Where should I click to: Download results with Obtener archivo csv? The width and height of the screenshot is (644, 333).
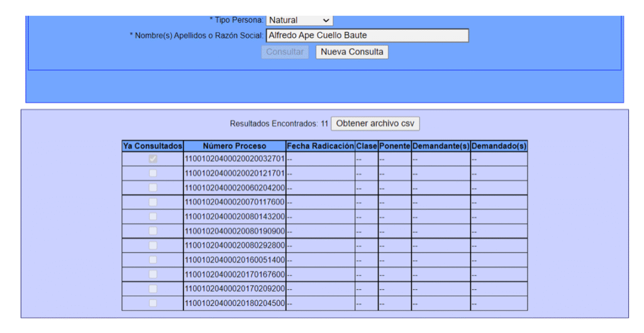(x=375, y=124)
